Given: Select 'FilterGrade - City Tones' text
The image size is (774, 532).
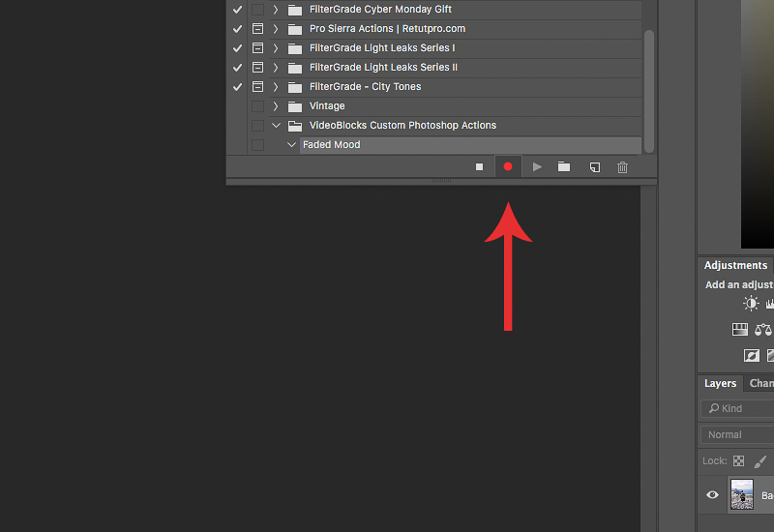Looking at the screenshot, I should tap(366, 86).
